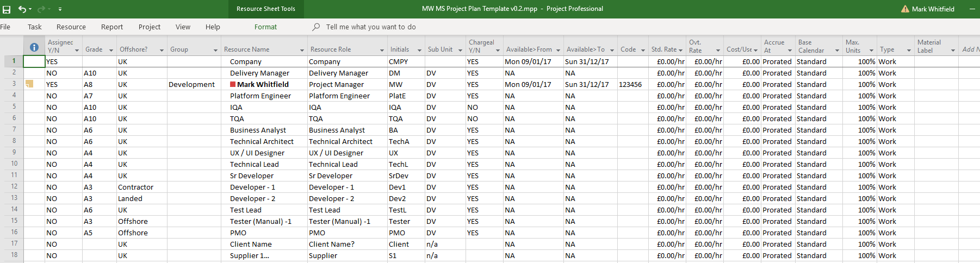The width and height of the screenshot is (980, 263).
Task: Open the undo history dropdown arrow
Action: tap(30, 9)
